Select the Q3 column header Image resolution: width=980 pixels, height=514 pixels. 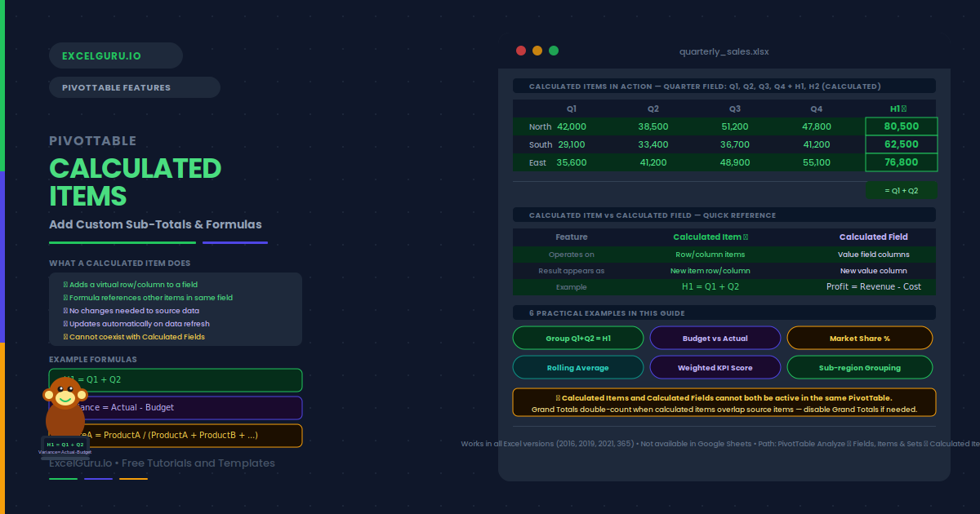click(735, 109)
